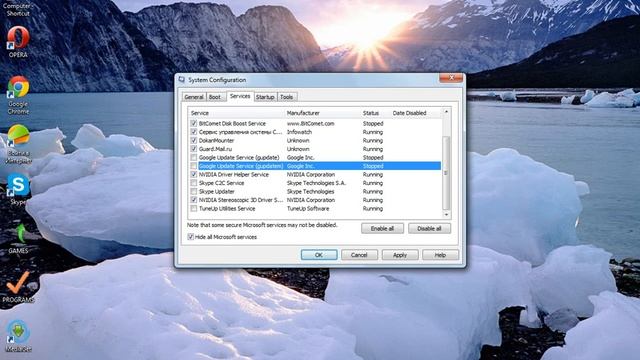
Task: Open the PROGRAMS checkmark desktop icon
Action: coord(18,287)
